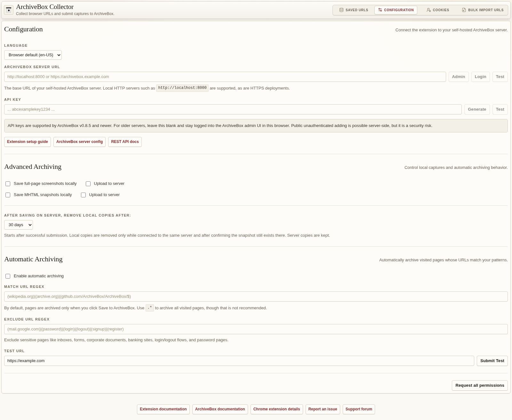Focus the Match URL Regex field
This screenshot has height=420, width=512.
(x=256, y=297)
